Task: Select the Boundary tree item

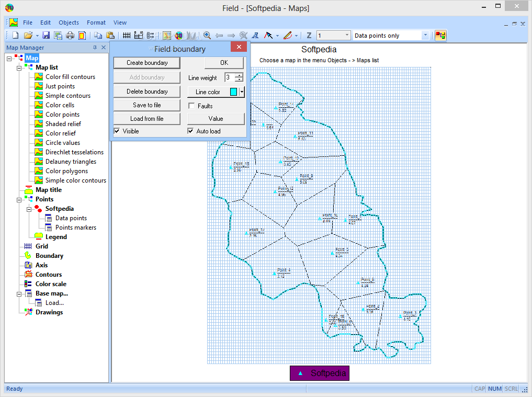Action: 49,256
